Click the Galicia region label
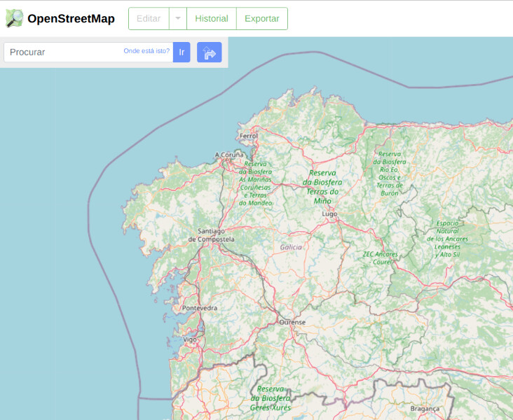The height and width of the screenshot is (420, 513). coord(291,247)
